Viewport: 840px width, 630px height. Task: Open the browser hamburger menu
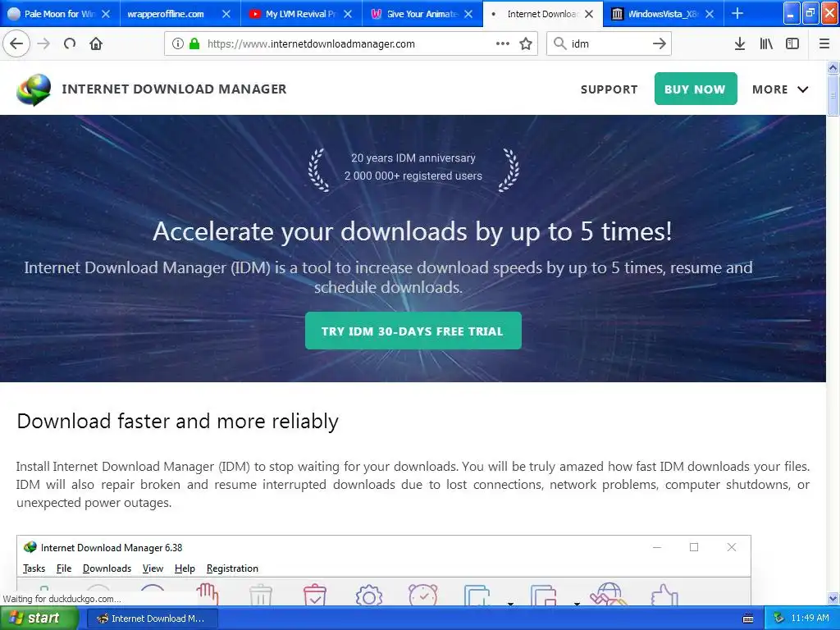824,44
